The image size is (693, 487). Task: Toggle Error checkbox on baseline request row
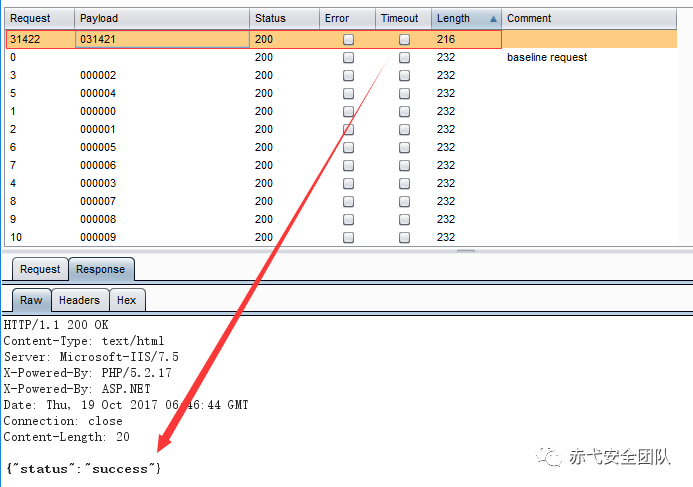(348, 57)
